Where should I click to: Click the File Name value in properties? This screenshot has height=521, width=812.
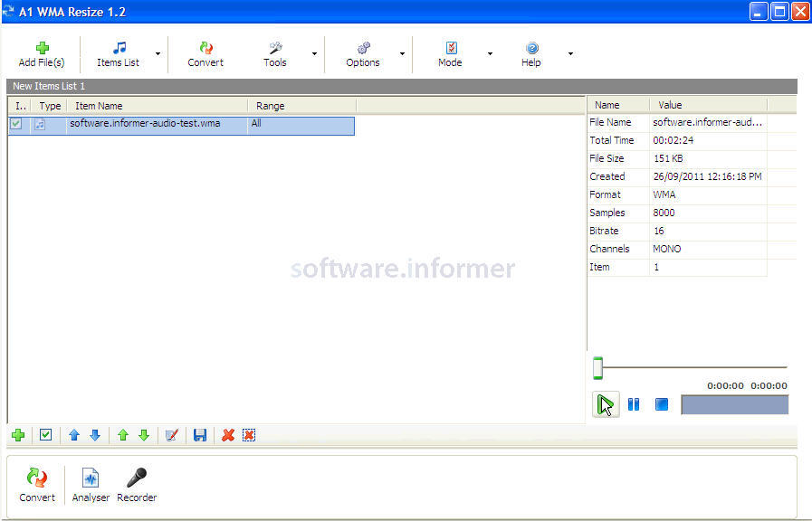[707, 123]
